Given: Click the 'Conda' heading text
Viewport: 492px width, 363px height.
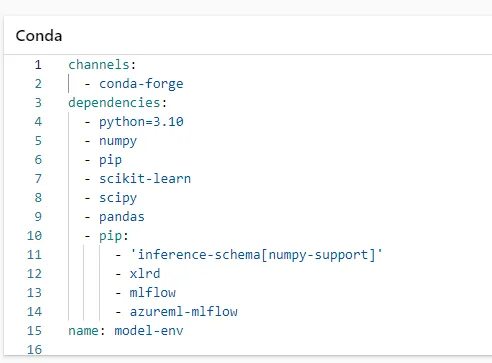Looking at the screenshot, I should [39, 36].
